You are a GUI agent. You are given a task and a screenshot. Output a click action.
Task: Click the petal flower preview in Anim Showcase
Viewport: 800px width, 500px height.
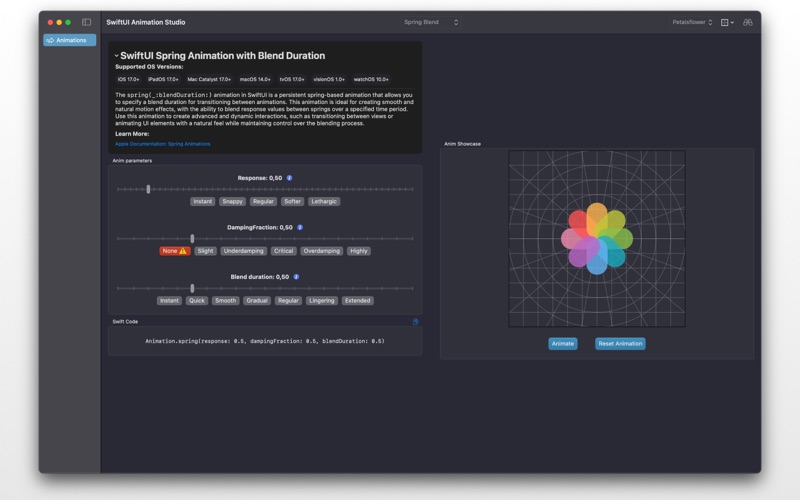[x=597, y=239]
